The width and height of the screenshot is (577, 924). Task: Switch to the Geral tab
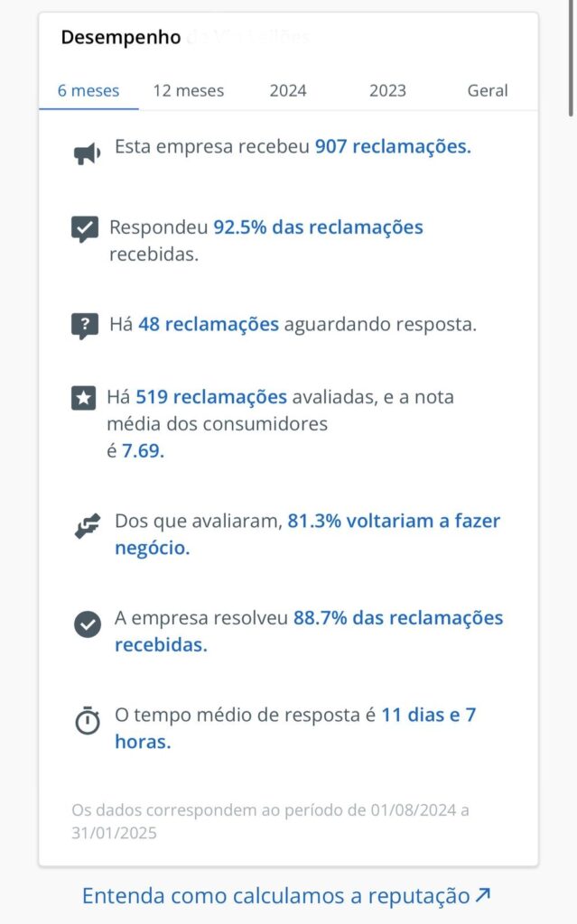(x=488, y=90)
